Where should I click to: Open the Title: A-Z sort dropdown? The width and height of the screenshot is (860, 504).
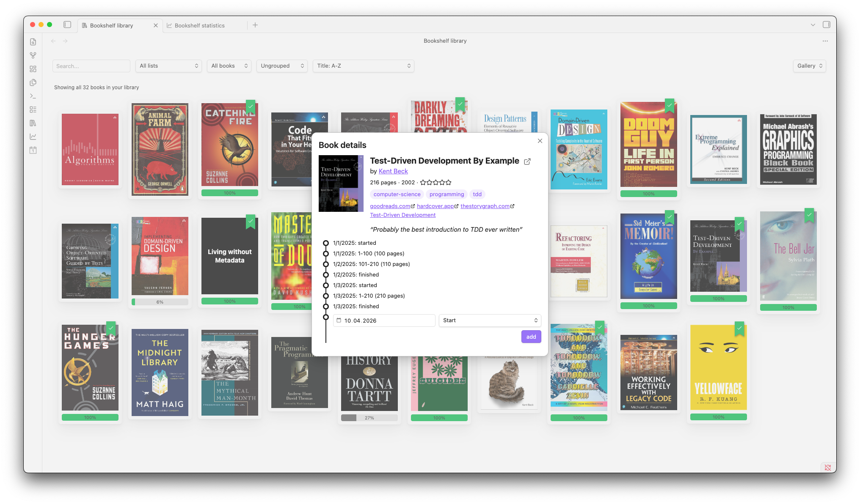pyautogui.click(x=364, y=66)
